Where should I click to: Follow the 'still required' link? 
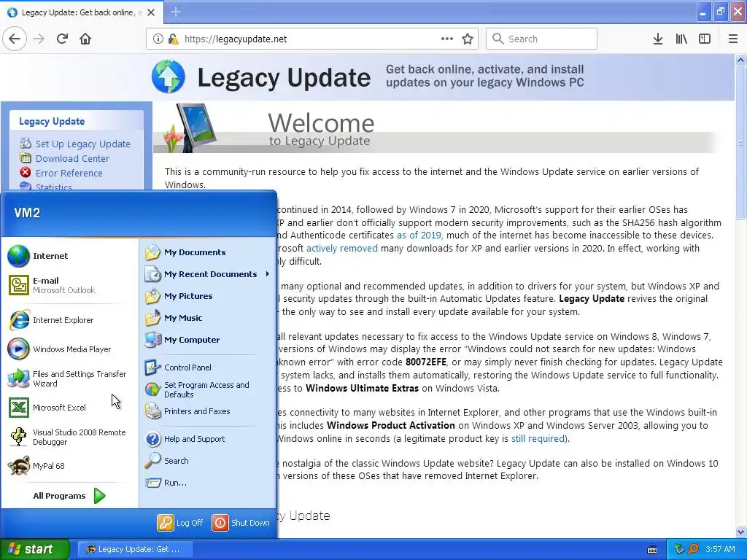tap(538, 438)
